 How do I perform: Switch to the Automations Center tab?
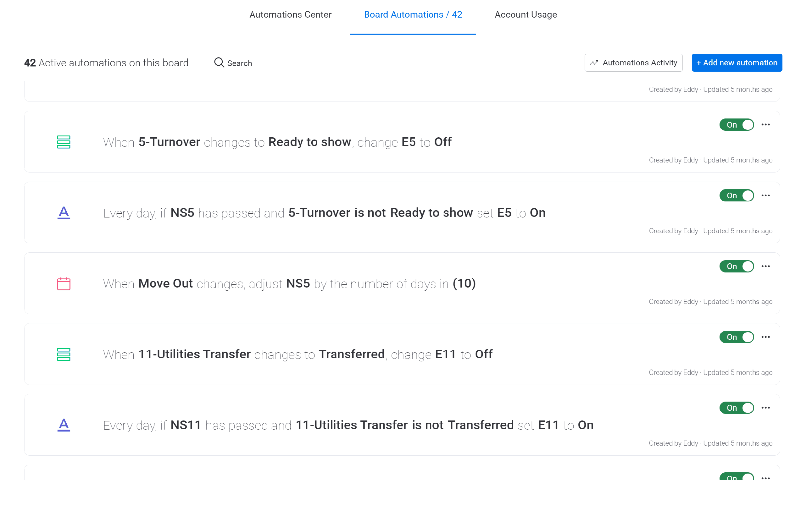[290, 15]
